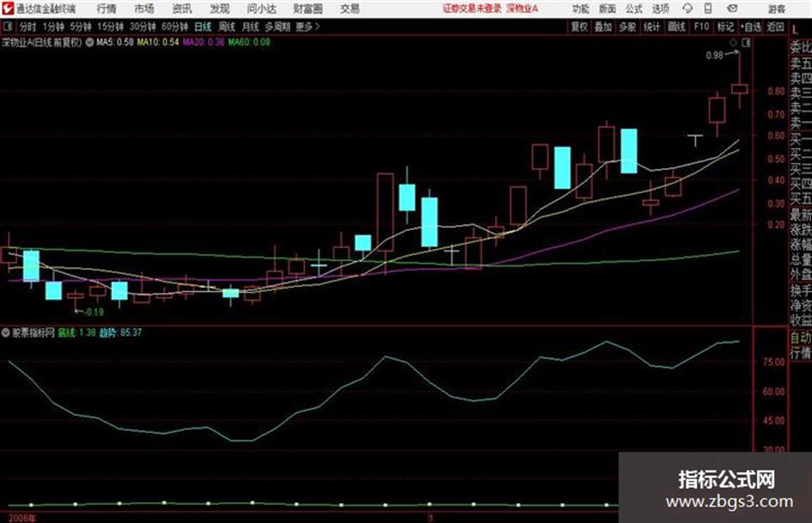Open the 行情 menu

(x=107, y=9)
